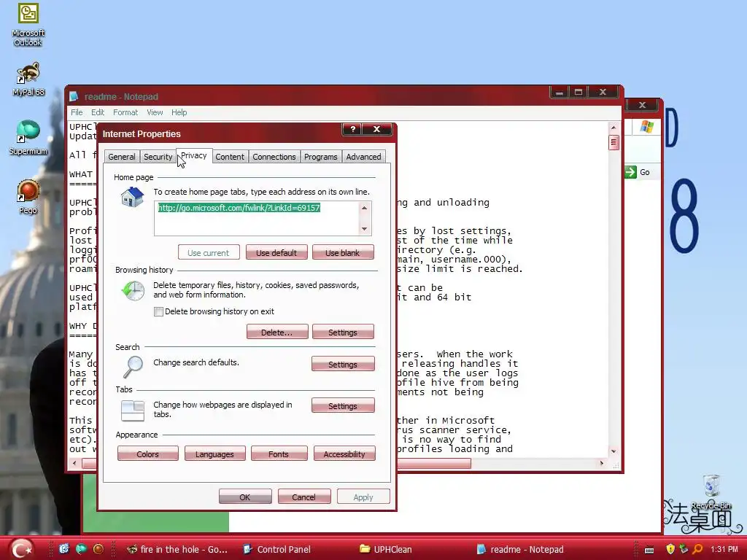Click the home page box scroll up arrow
Viewport: 747px width, 560px height.
point(365,208)
